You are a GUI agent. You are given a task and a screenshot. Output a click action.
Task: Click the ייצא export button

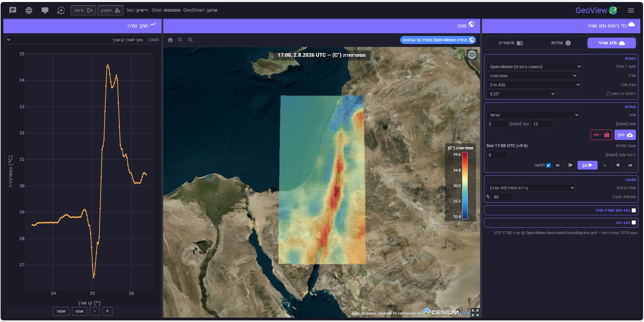pyautogui.click(x=601, y=135)
